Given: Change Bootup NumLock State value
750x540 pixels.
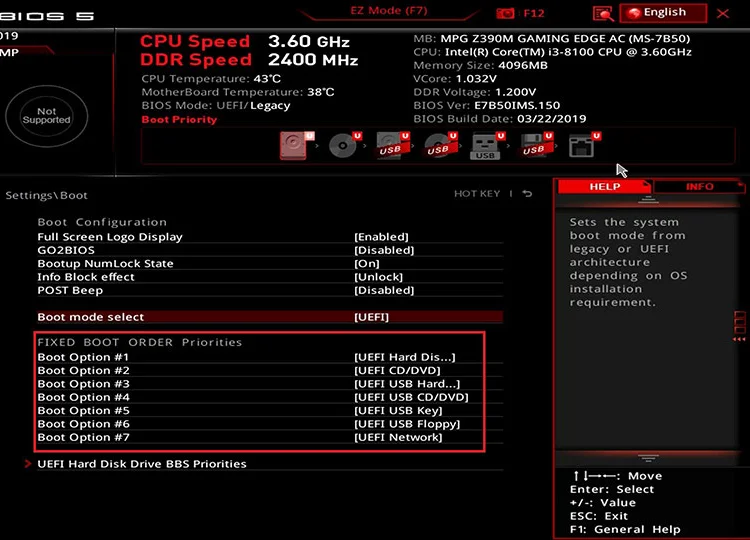Looking at the screenshot, I should (x=270, y=264).
